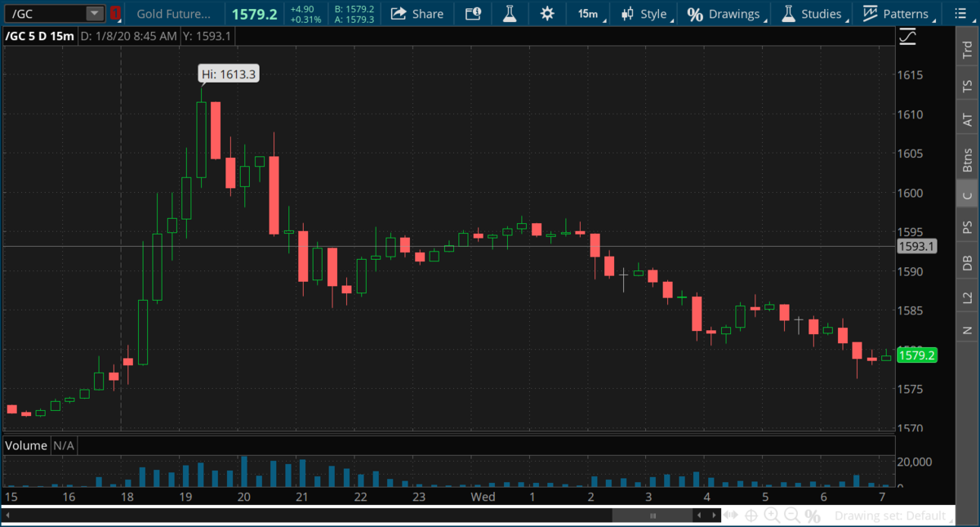Viewport: 980px width, 527px height.
Task: Click the 1593.1 crosshair price label
Action: click(x=916, y=246)
